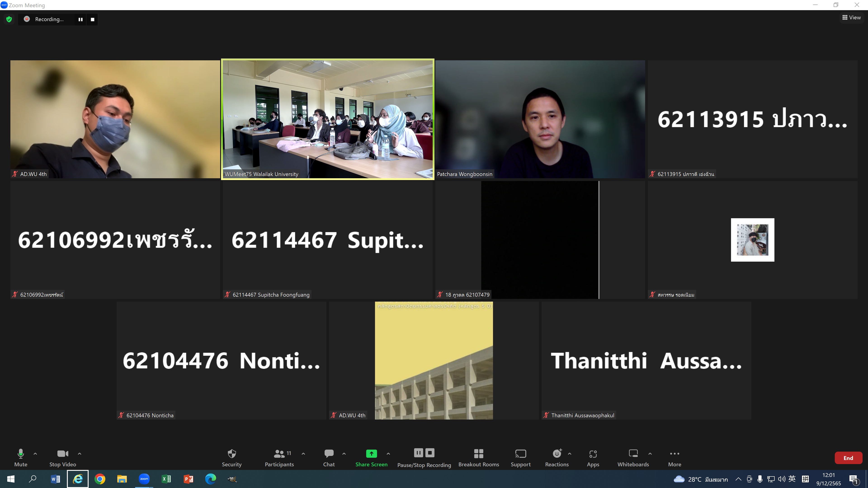
Task: Open the video settings chevron beside Stop Video
Action: pos(80,454)
